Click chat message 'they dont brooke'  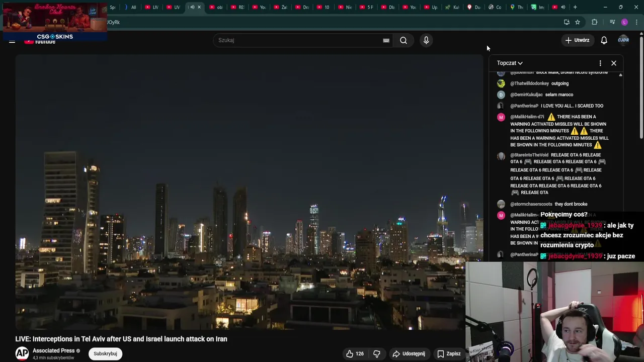pyautogui.click(x=571, y=204)
